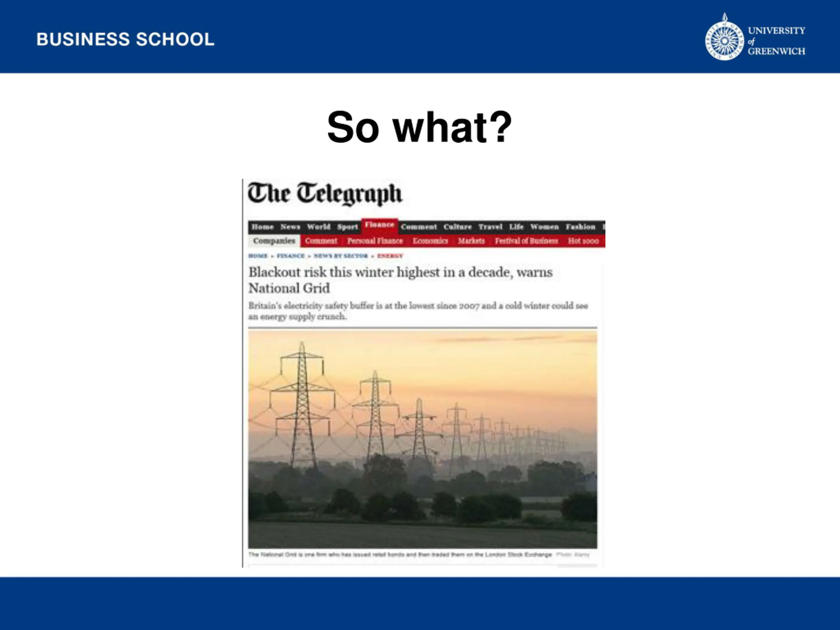Open Personal Finance sub-navigation item
840x630 pixels.
tap(375, 241)
